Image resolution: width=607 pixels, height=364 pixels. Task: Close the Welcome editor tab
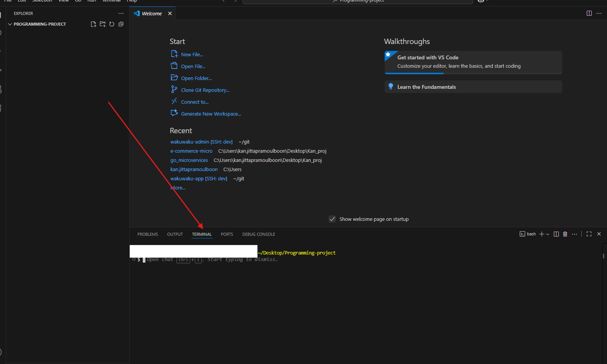170,13
